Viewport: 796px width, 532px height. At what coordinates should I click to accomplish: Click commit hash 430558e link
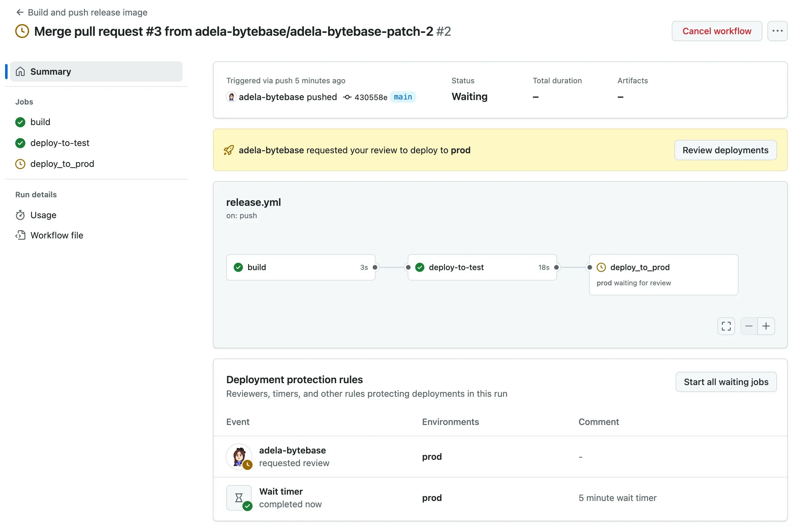click(x=370, y=98)
